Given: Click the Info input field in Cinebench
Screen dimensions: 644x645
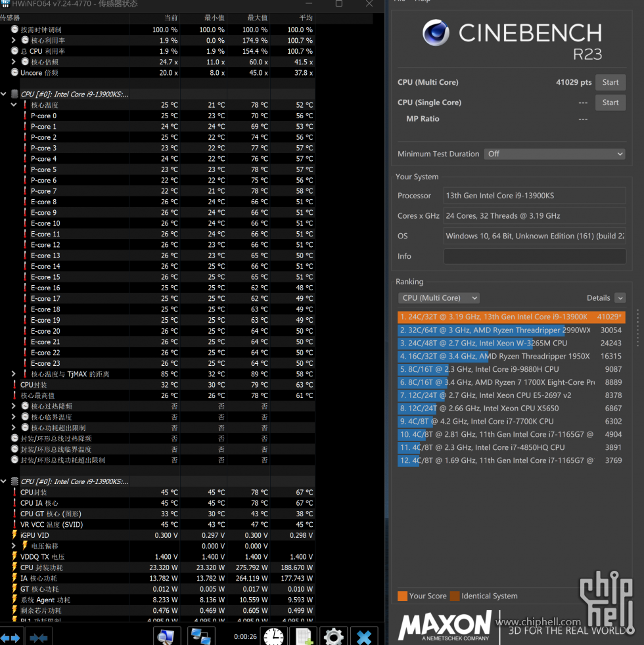Looking at the screenshot, I should [534, 256].
